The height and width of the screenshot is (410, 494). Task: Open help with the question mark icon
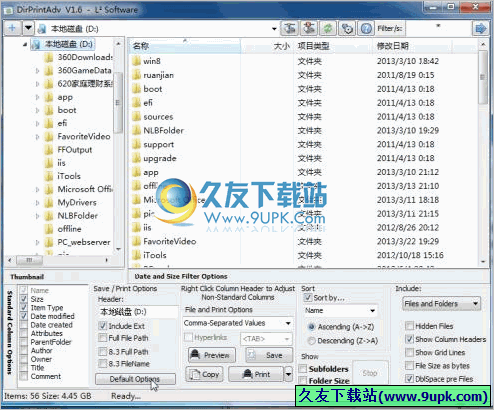366,29
